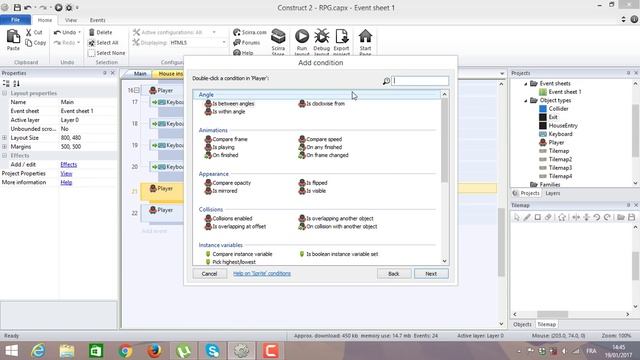Switch to the Main layout tab
Screen dimensions: 640x360
point(140,73)
